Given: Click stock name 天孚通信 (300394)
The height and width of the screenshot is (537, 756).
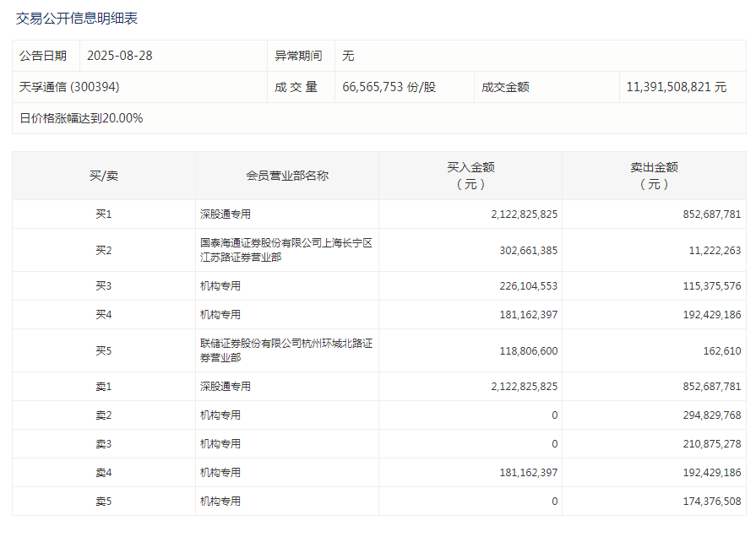Looking at the screenshot, I should [69, 87].
